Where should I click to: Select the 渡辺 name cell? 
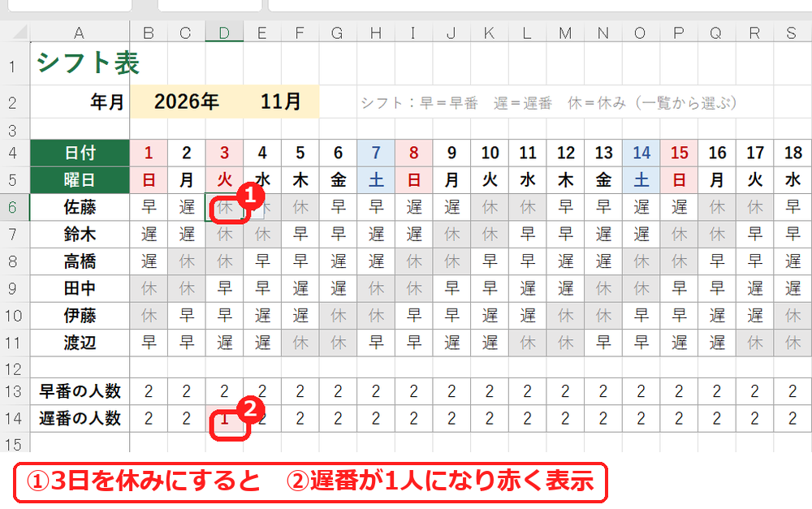click(80, 343)
